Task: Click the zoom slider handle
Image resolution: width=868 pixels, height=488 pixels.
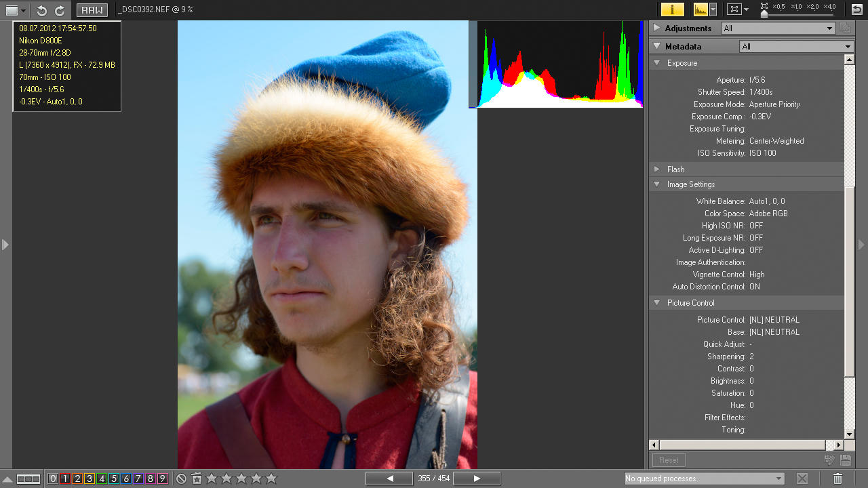Action: tap(764, 14)
